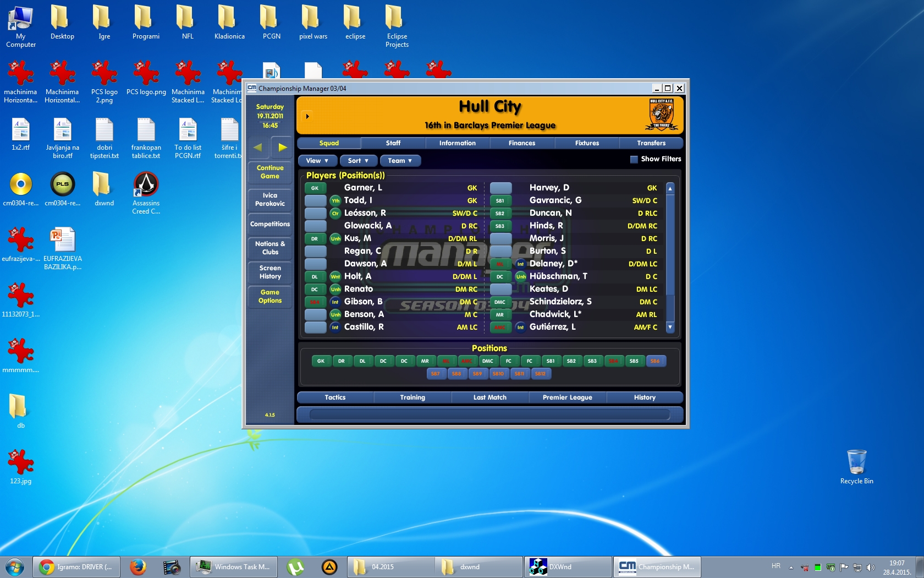Screen dimensions: 924x578
Task: Click the Ctr status badge beside Leósson, R
Action: (x=335, y=214)
